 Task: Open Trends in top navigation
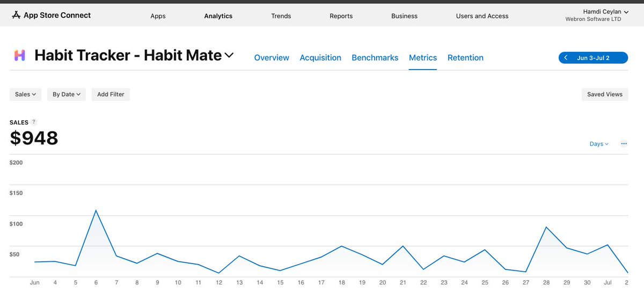(x=281, y=16)
